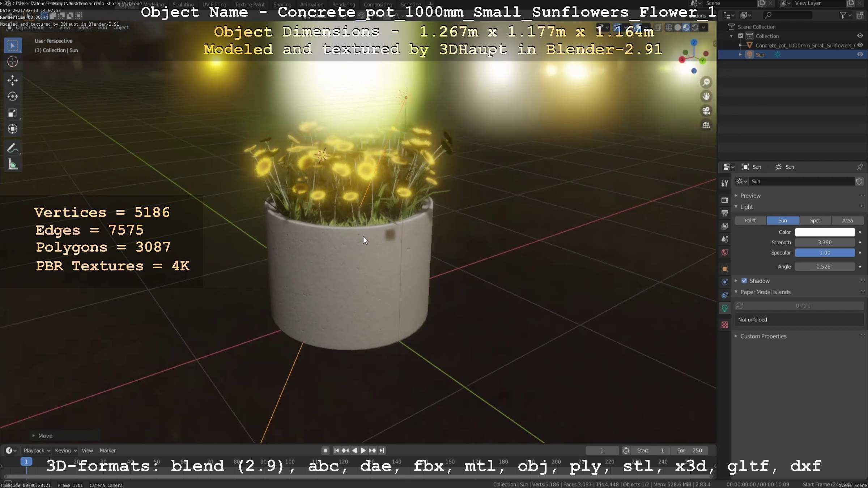Switch perspective/orthographic with grid icon
Image resolution: width=868 pixels, height=488 pixels.
706,125
